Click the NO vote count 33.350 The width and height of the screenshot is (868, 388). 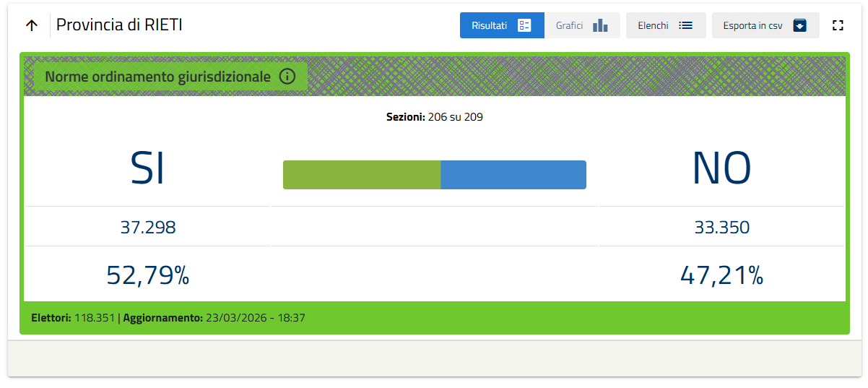721,228
